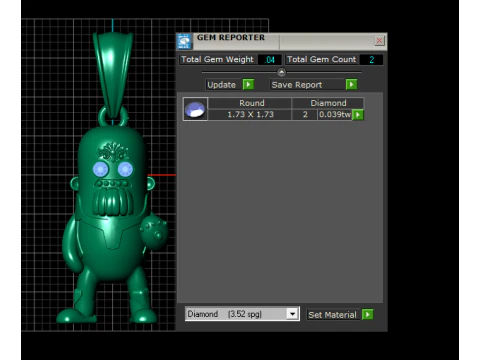Select the 'Diamond' material cell
The image size is (480, 360).
tap(328, 103)
